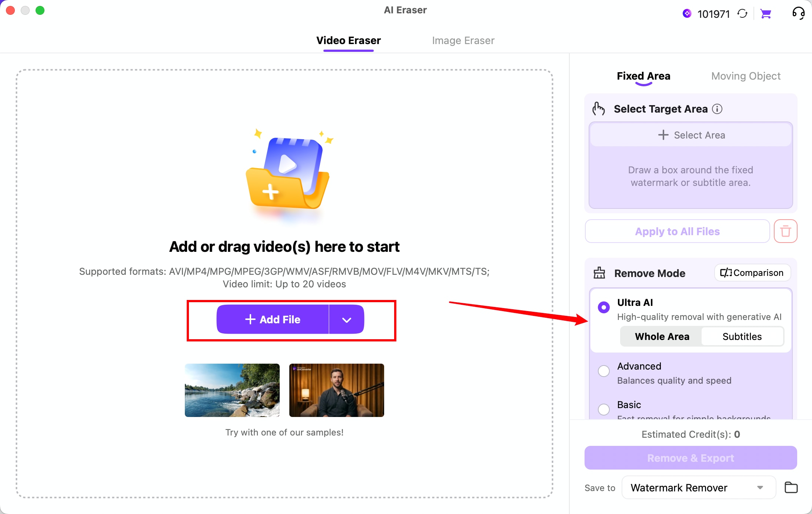Viewport: 812px width, 514px height.
Task: Expand the Add File dropdown arrow
Action: click(346, 320)
